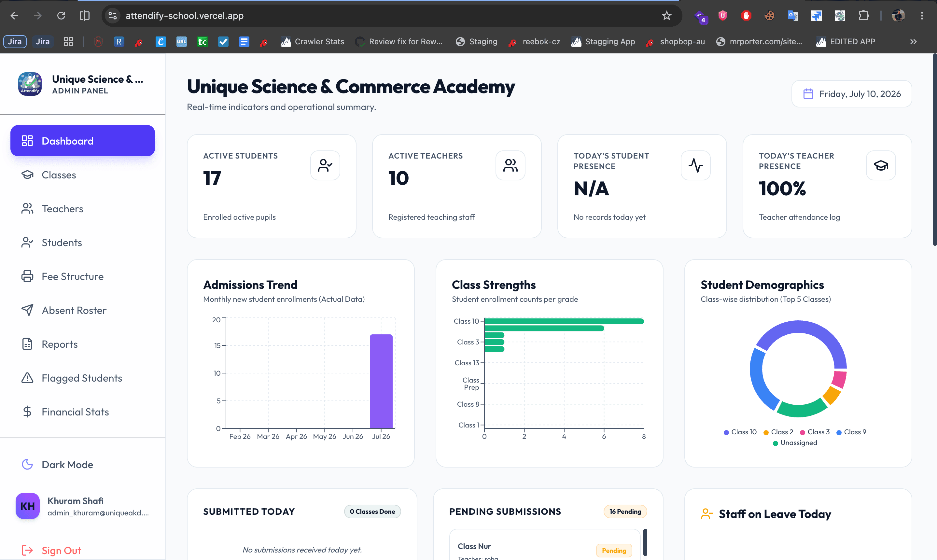Click the Pending Submissions list scrollbar
Viewport: 937px width, 560px height.
[x=645, y=542]
